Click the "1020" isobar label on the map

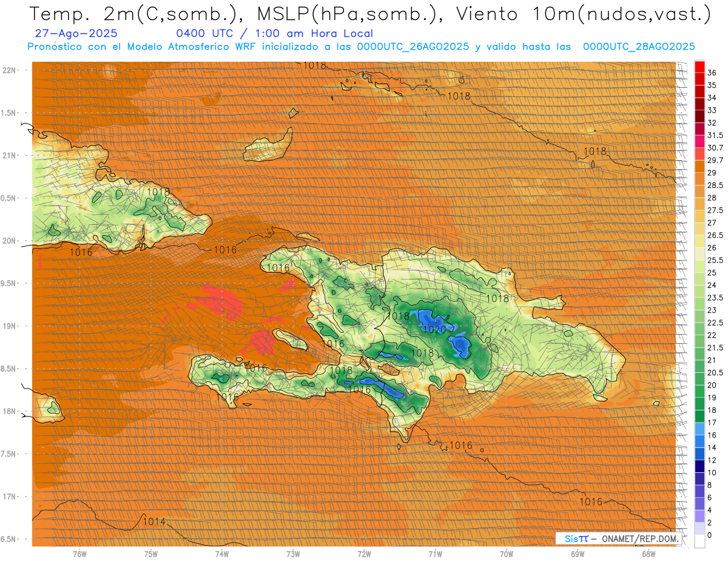pos(434,329)
